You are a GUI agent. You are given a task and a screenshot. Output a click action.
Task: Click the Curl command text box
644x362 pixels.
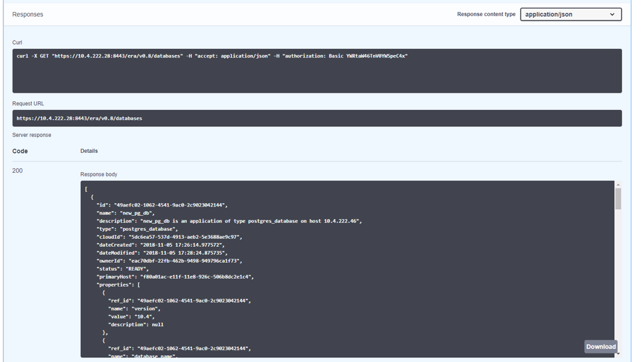317,71
